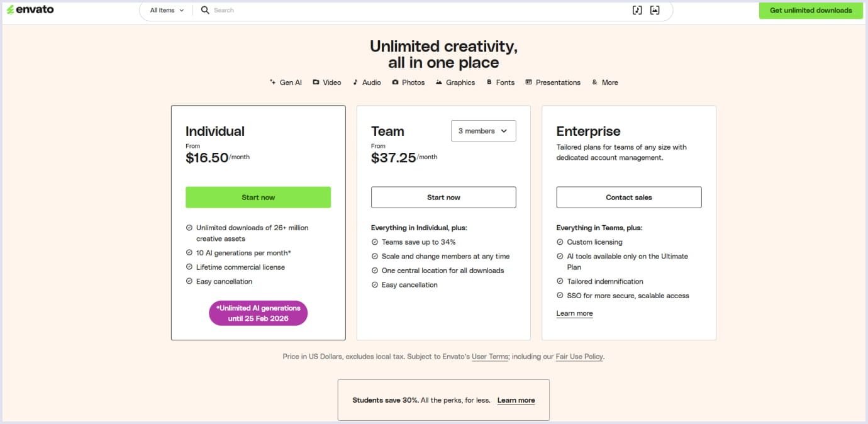Open Fonts using its letter icon
The width and height of the screenshot is (868, 424).
tap(489, 82)
